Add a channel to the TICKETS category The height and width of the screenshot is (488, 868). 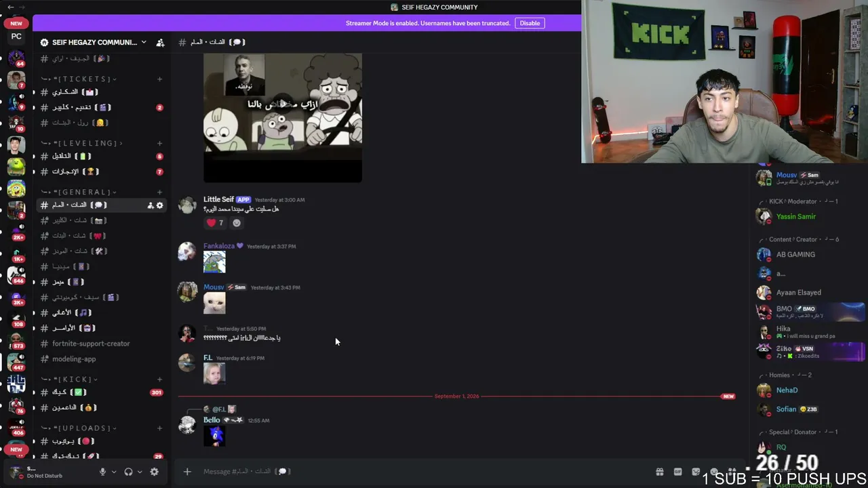159,79
